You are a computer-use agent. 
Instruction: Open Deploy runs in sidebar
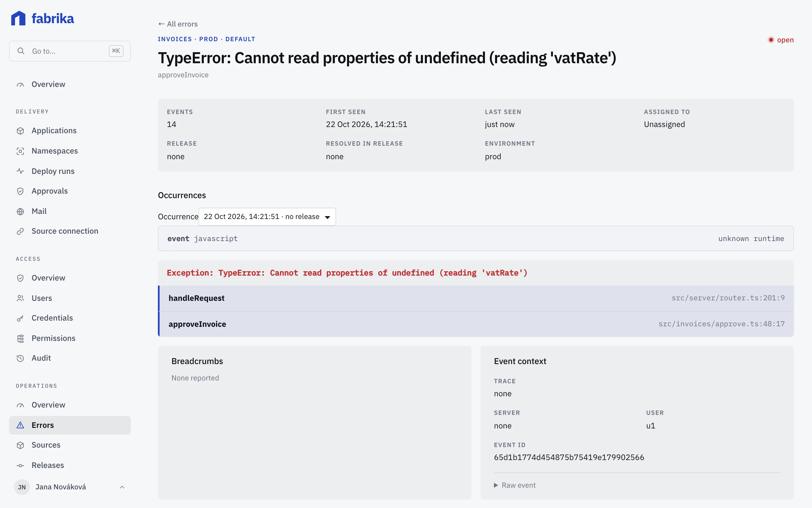coord(70,171)
